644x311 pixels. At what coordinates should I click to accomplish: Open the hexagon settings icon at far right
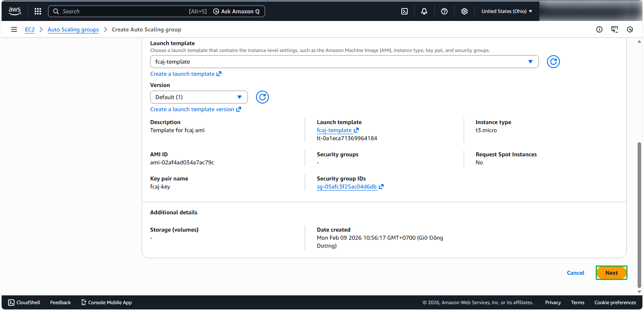pyautogui.click(x=630, y=29)
